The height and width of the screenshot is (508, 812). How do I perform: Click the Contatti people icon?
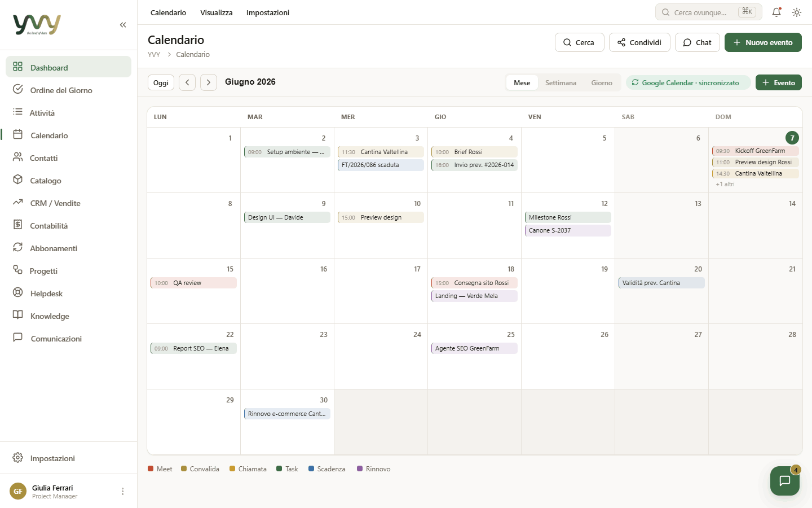tap(18, 157)
